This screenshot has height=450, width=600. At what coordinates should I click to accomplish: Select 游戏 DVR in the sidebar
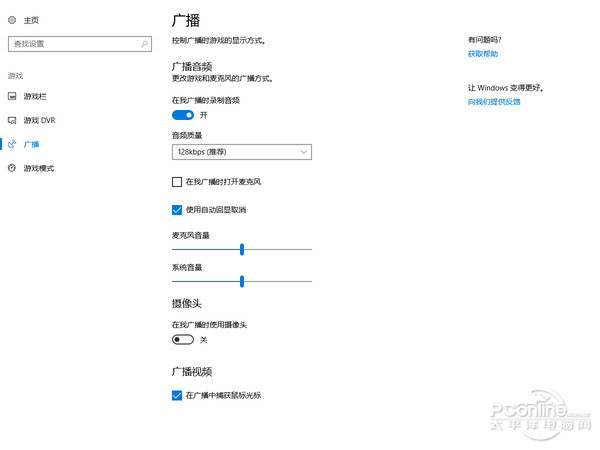[39, 121]
